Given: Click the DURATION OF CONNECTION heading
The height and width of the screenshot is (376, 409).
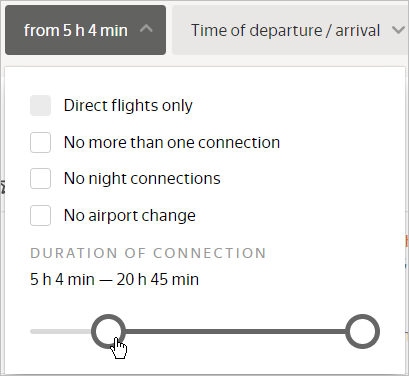Looking at the screenshot, I should (148, 253).
